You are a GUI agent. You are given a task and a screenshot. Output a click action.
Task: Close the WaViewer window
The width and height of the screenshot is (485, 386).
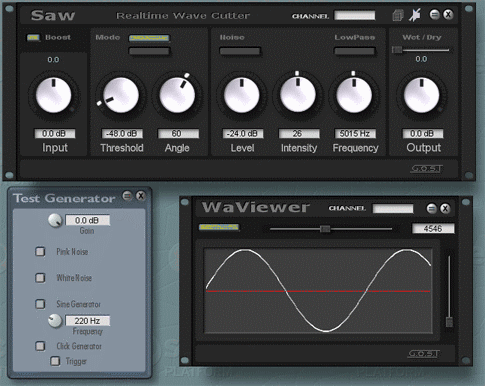(445, 209)
